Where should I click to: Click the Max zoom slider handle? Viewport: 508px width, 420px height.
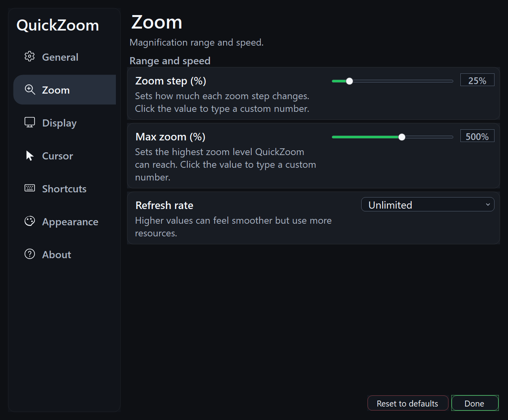(x=402, y=137)
